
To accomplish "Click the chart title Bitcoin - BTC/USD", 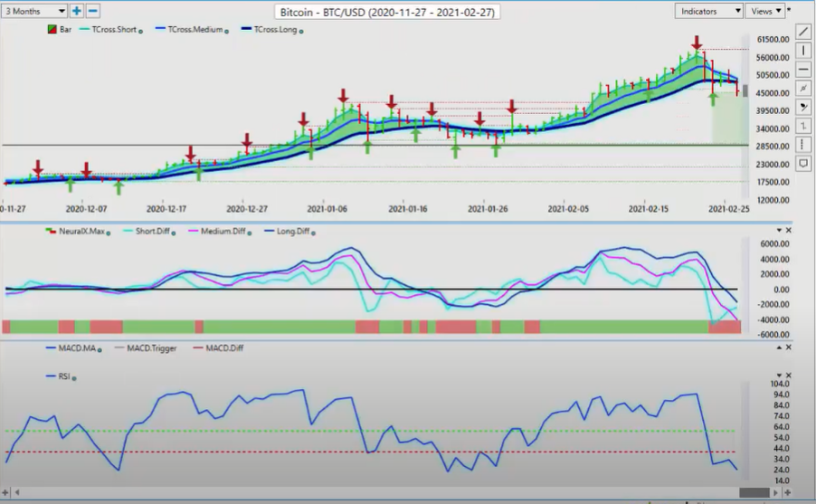I will click(x=387, y=12).
